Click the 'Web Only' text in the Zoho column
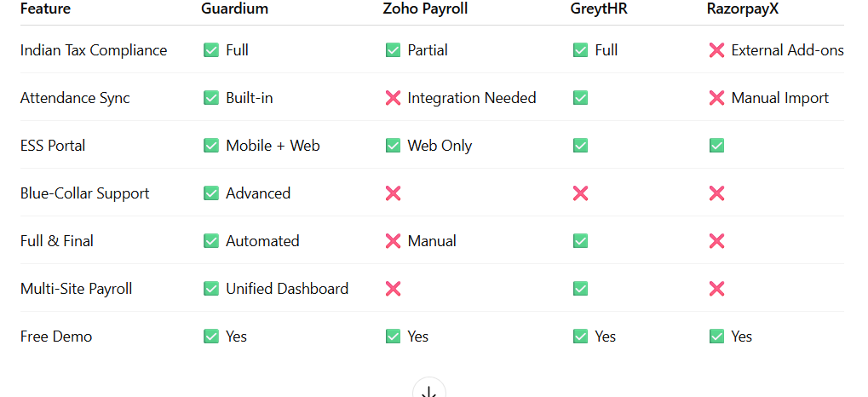Viewport: 868px width, 397px height. (x=440, y=146)
